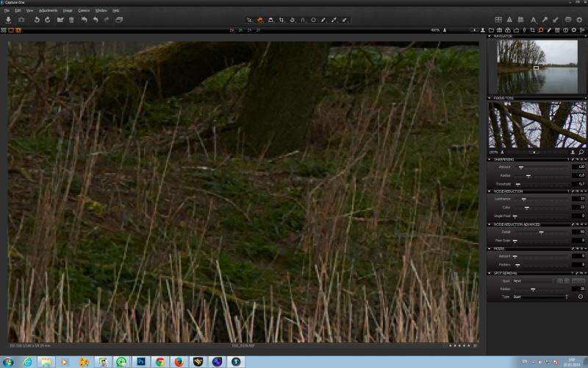Toggle the browser grid view icon
This screenshot has width=588, height=368.
[4, 30]
